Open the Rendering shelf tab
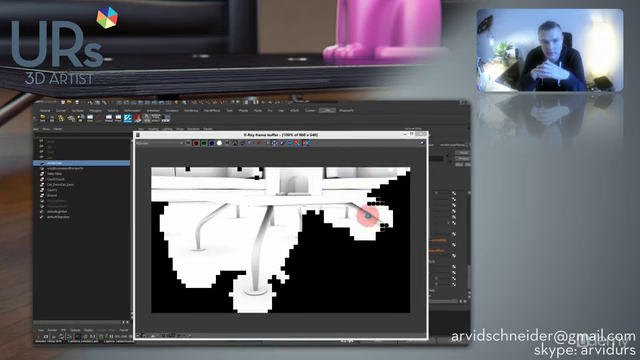This screenshot has width=640, height=360. coord(191,111)
